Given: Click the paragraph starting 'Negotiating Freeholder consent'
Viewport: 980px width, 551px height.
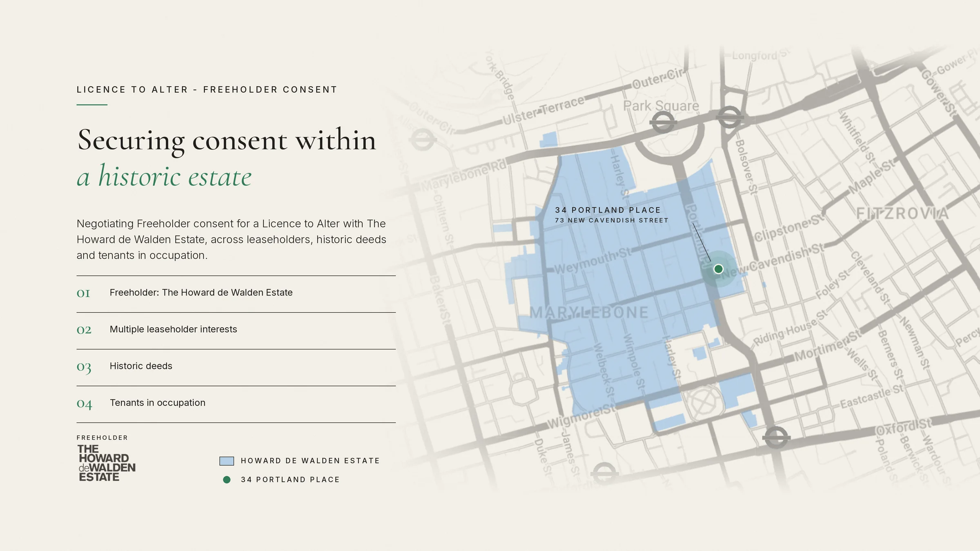Looking at the screenshot, I should coord(231,240).
